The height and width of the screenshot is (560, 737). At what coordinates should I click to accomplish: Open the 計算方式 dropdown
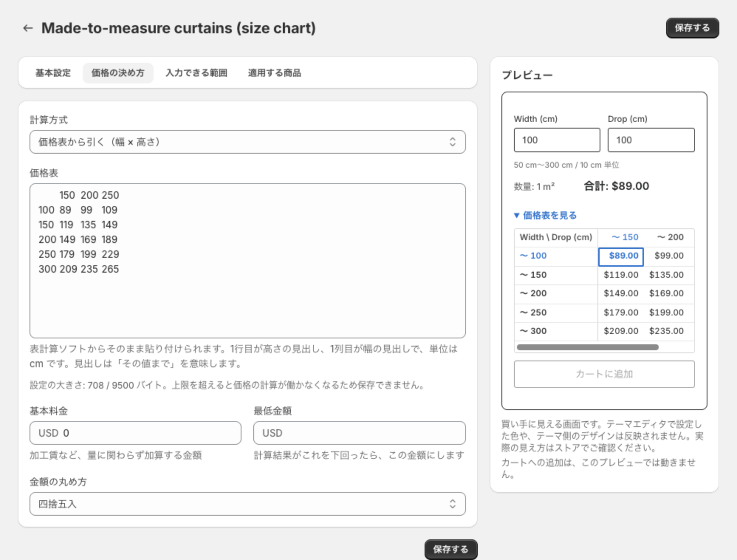(x=247, y=142)
